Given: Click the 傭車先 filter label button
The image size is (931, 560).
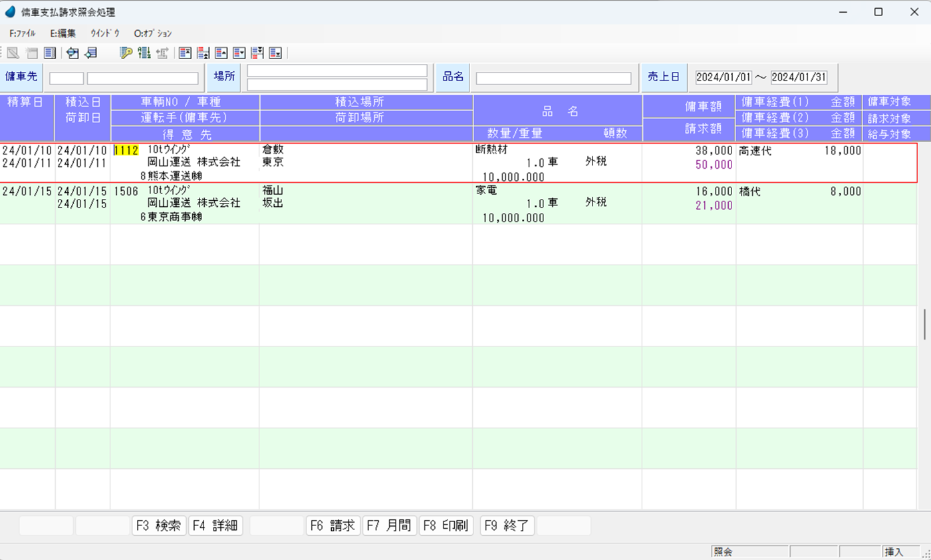Looking at the screenshot, I should [21, 77].
